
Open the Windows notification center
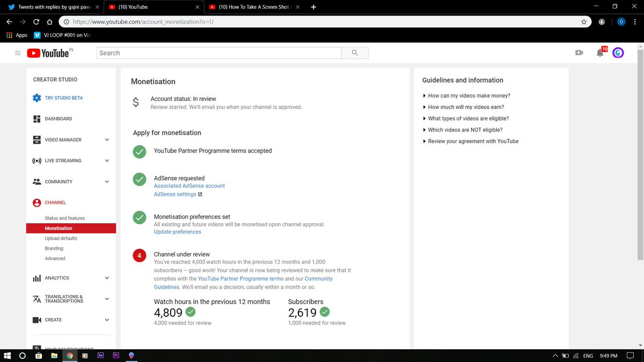tap(632, 356)
